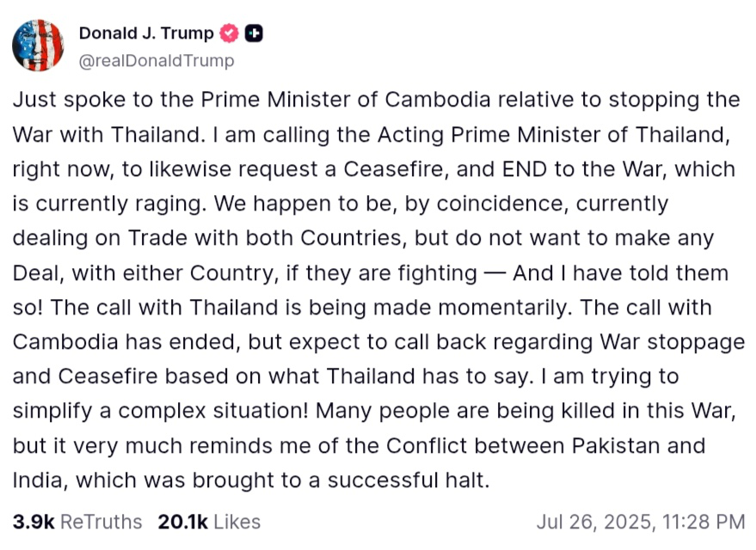Click Donald J. Trump's profile avatar
Screen dimensions: 756x550
pyautogui.click(x=38, y=46)
